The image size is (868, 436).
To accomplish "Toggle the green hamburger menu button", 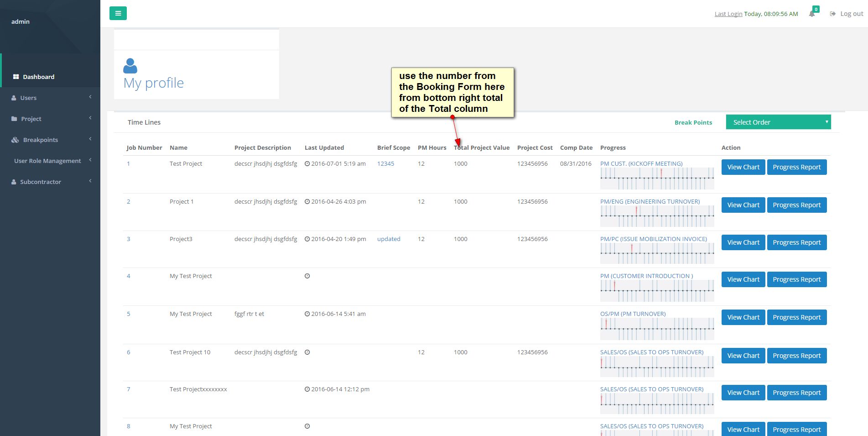I will 118,13.
